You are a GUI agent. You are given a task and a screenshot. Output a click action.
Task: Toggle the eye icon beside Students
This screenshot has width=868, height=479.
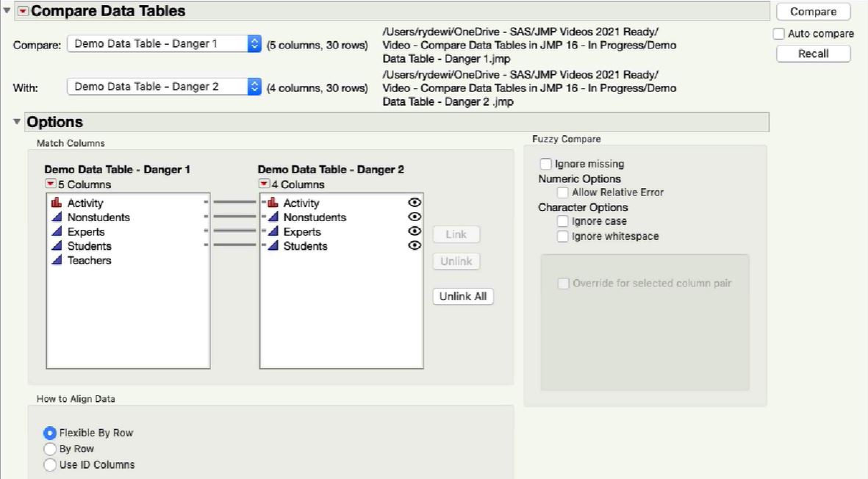tap(415, 246)
